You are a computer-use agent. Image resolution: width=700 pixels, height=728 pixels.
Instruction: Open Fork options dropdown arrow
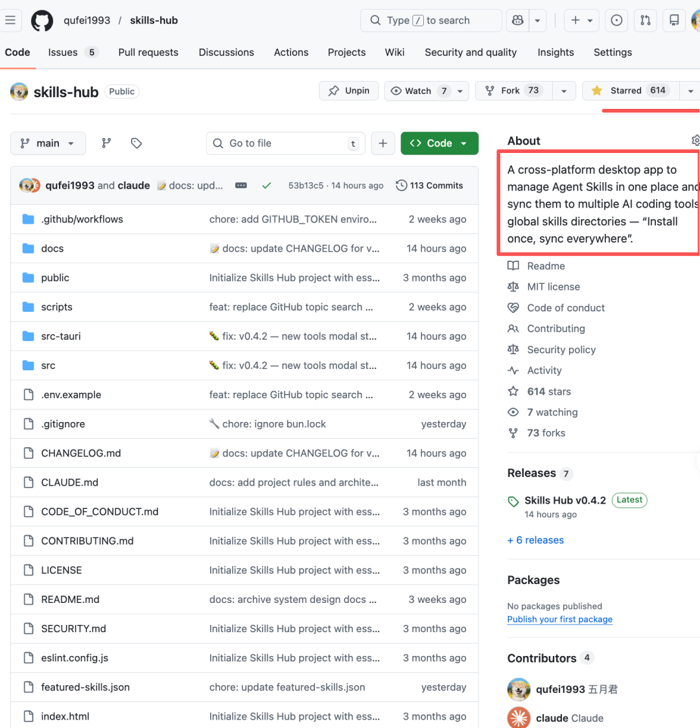coord(564,91)
